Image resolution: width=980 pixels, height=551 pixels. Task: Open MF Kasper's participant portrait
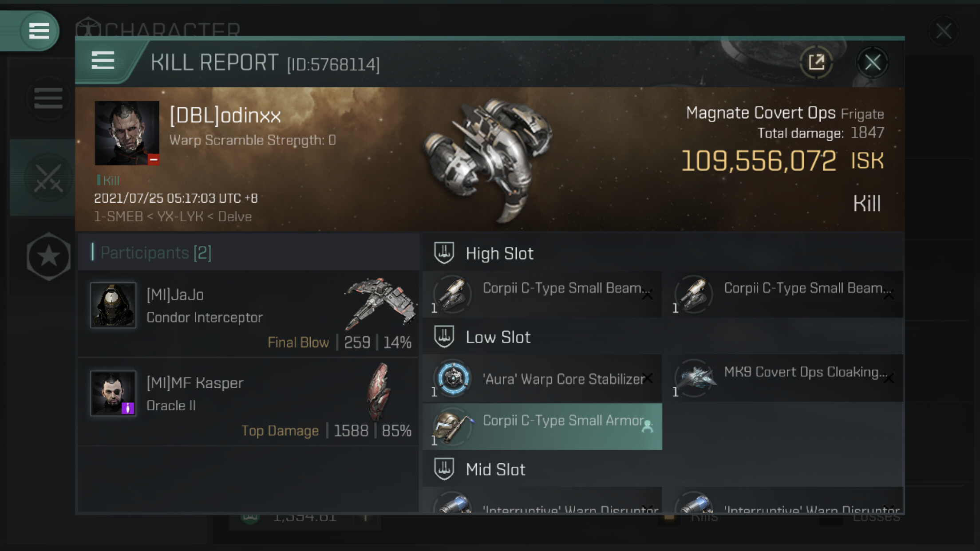point(113,393)
